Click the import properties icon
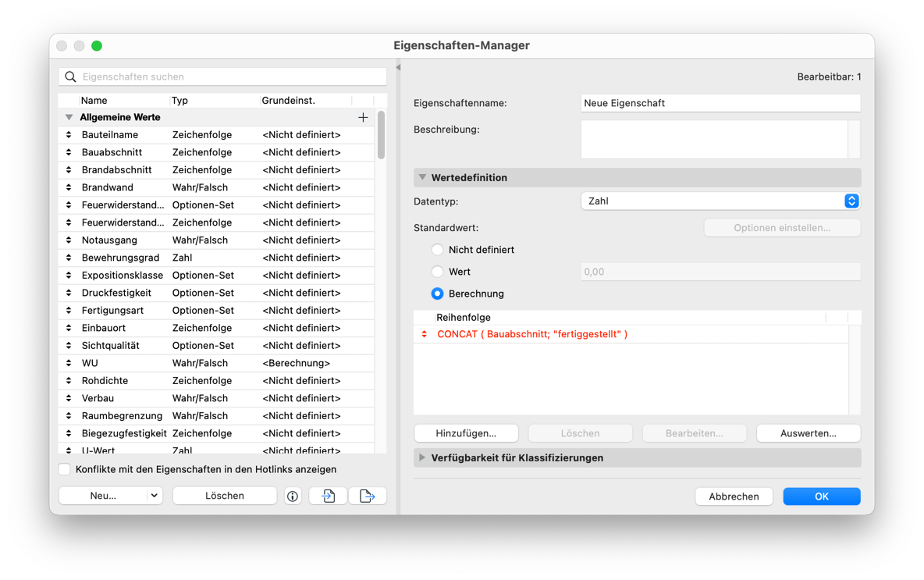Screen dimensions: 924x580 [329, 496]
